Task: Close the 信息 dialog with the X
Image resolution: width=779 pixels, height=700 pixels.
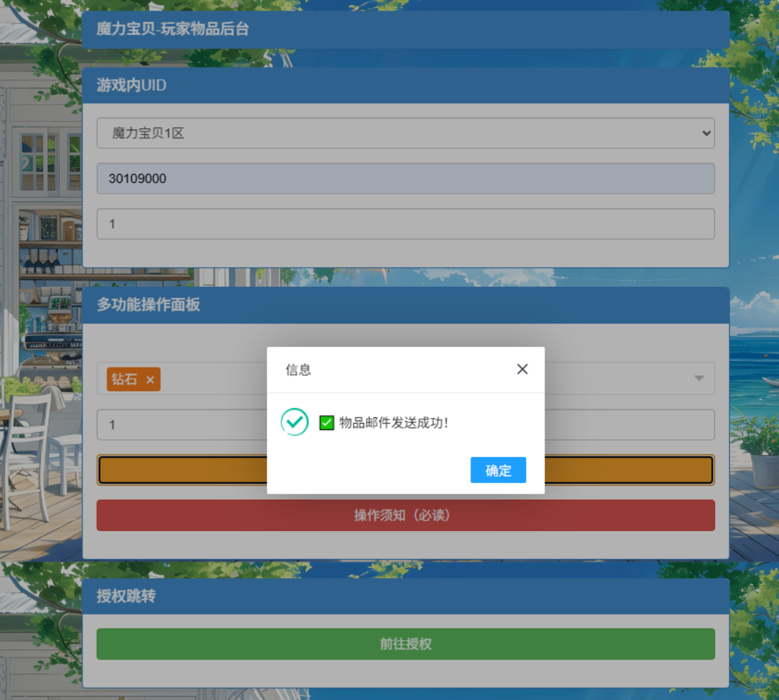Action: (x=522, y=369)
